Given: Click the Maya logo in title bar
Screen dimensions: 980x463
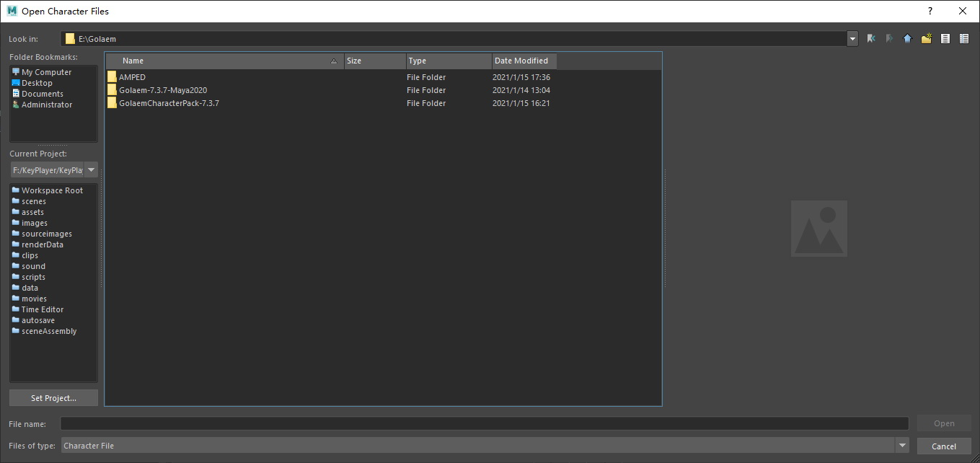Looking at the screenshot, I should (12, 11).
